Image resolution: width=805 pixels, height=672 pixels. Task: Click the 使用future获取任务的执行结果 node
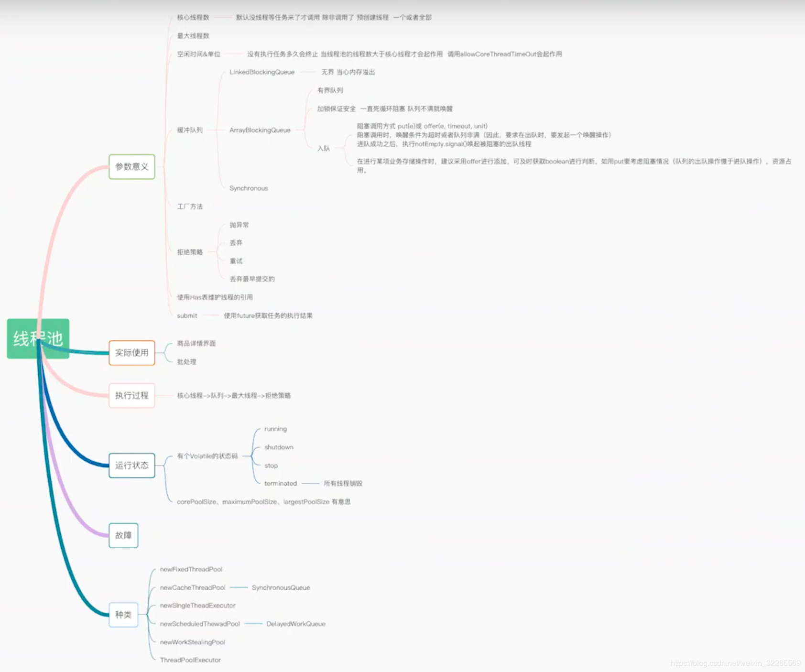point(268,316)
